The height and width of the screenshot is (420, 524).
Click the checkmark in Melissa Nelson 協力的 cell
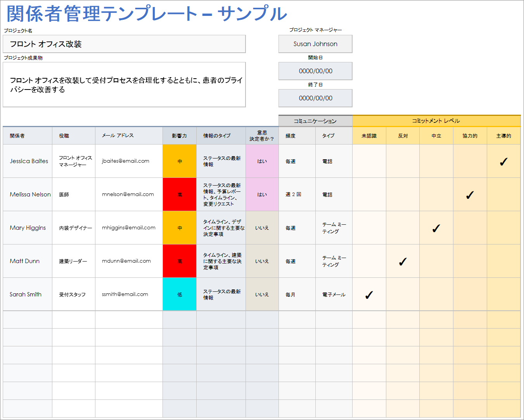click(x=470, y=195)
